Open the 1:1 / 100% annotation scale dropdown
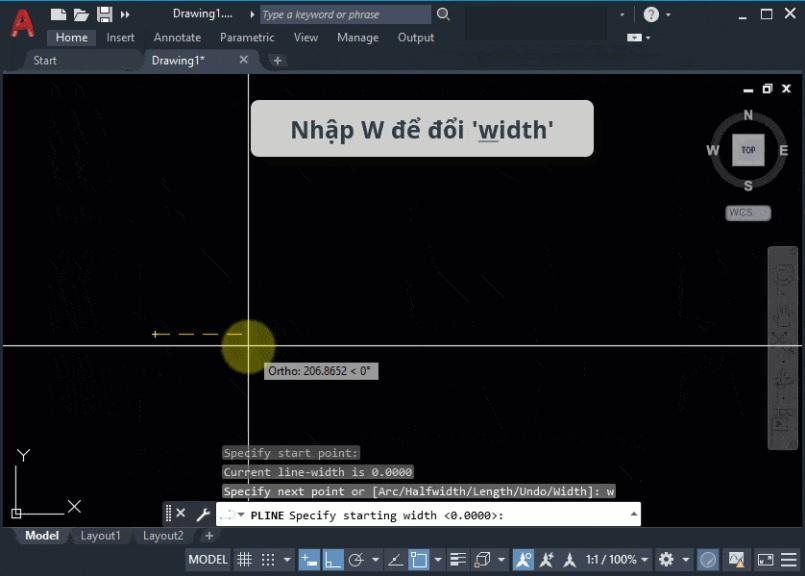 pos(617,559)
